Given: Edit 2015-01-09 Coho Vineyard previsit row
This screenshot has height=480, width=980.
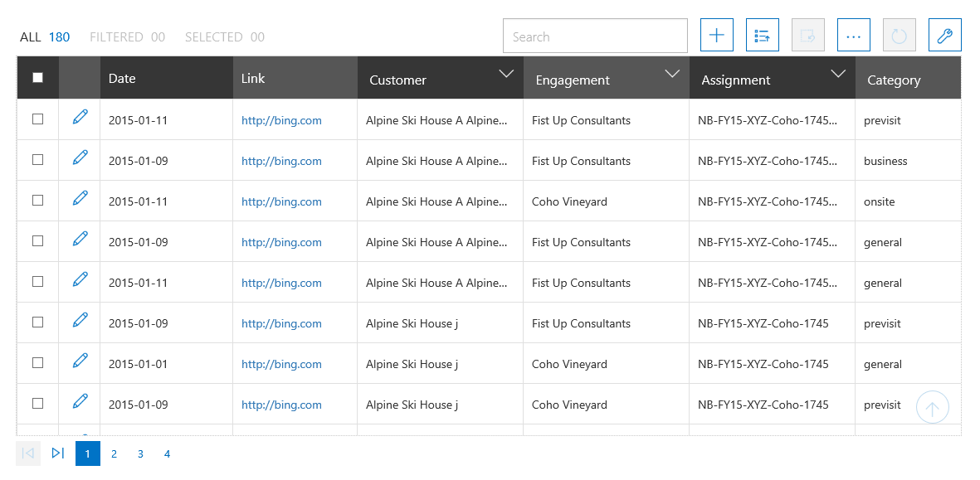Looking at the screenshot, I should click(80, 400).
